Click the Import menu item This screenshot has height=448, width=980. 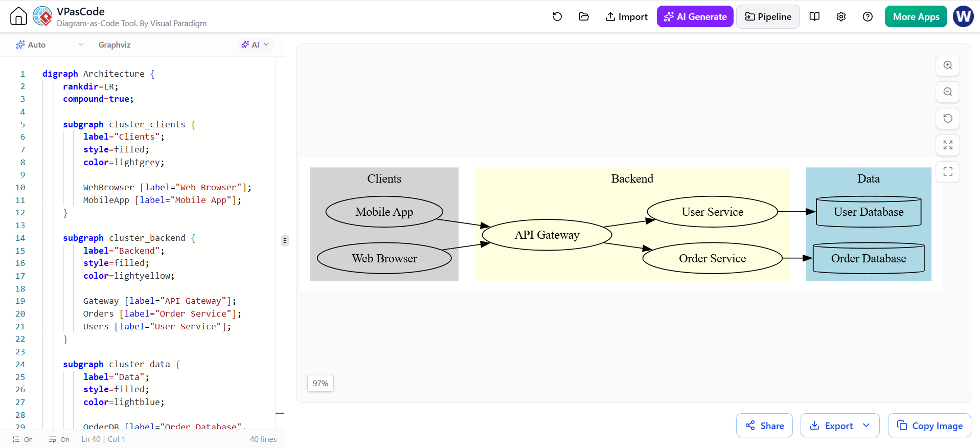[627, 17]
